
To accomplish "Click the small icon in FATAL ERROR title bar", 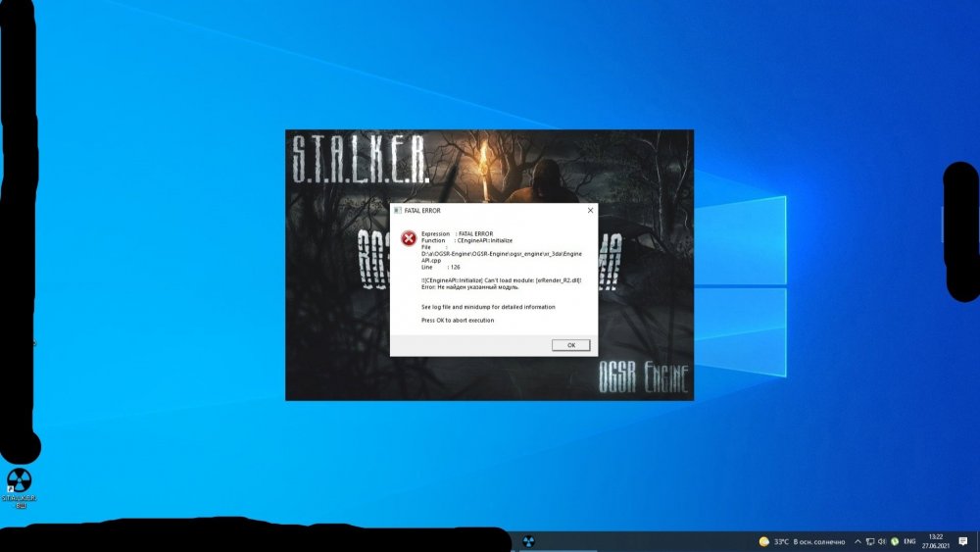I will pos(398,211).
